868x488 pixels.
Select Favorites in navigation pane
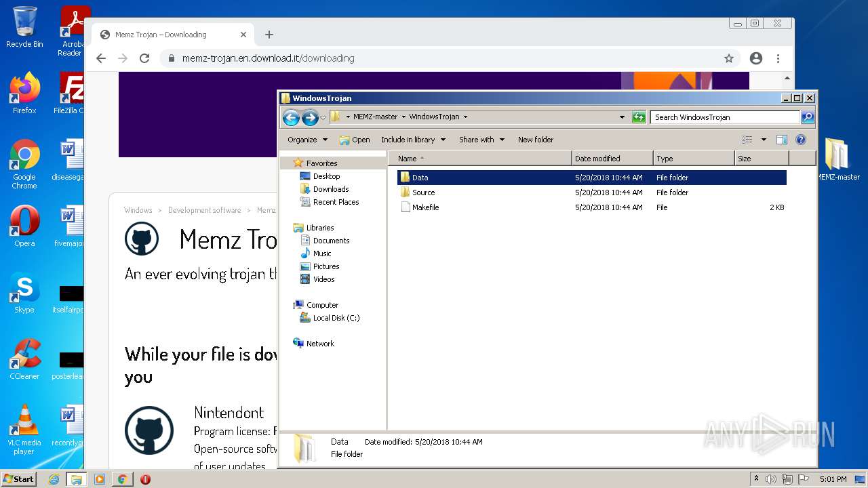click(x=315, y=163)
